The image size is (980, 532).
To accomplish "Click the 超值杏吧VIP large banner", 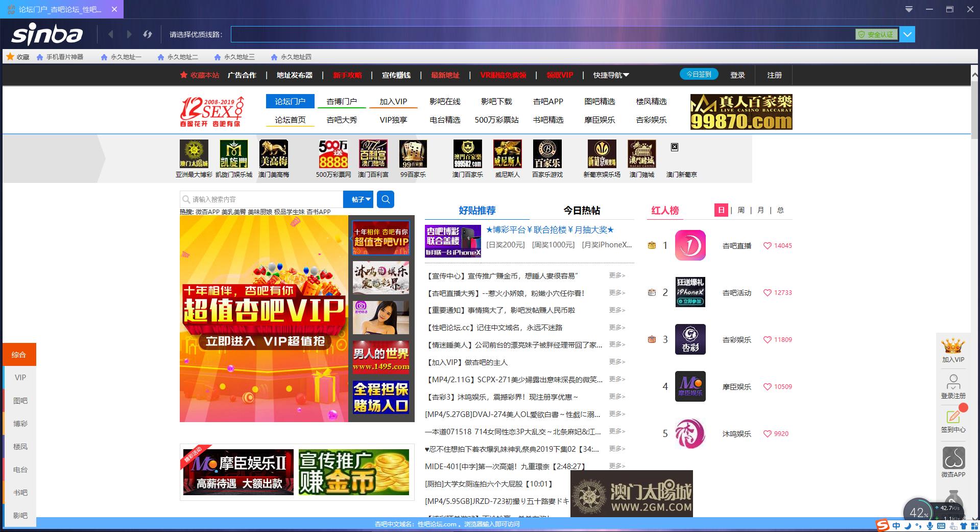I will coord(264,318).
